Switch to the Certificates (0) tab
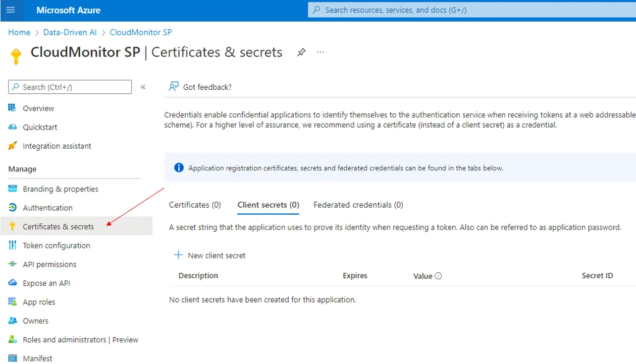This screenshot has width=636, height=364. (195, 205)
